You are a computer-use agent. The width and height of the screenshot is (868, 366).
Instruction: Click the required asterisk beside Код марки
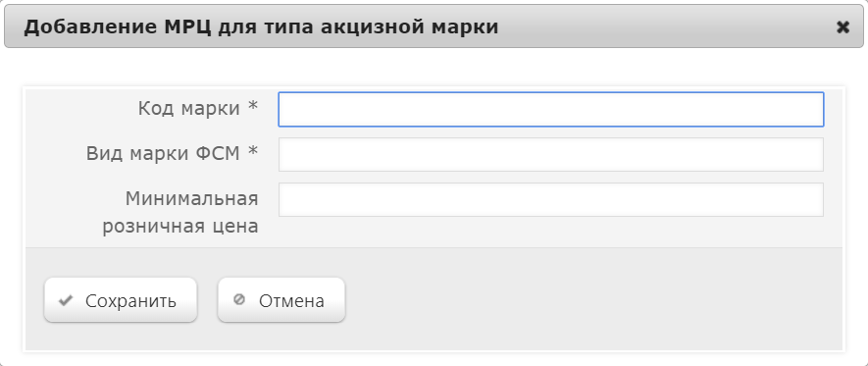coord(252,106)
